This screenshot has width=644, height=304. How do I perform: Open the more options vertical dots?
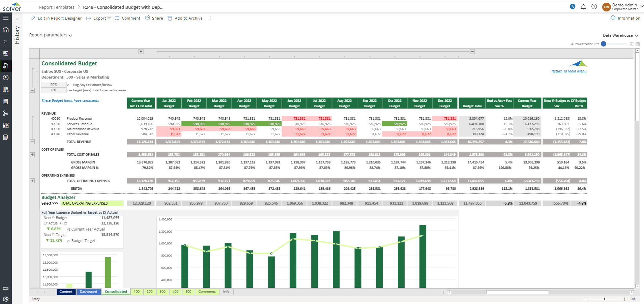tap(210, 18)
